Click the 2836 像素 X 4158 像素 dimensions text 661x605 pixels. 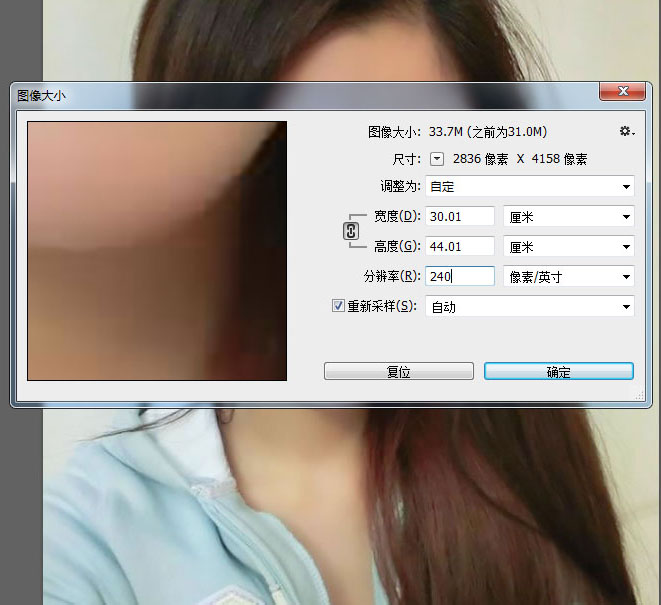tap(520, 159)
